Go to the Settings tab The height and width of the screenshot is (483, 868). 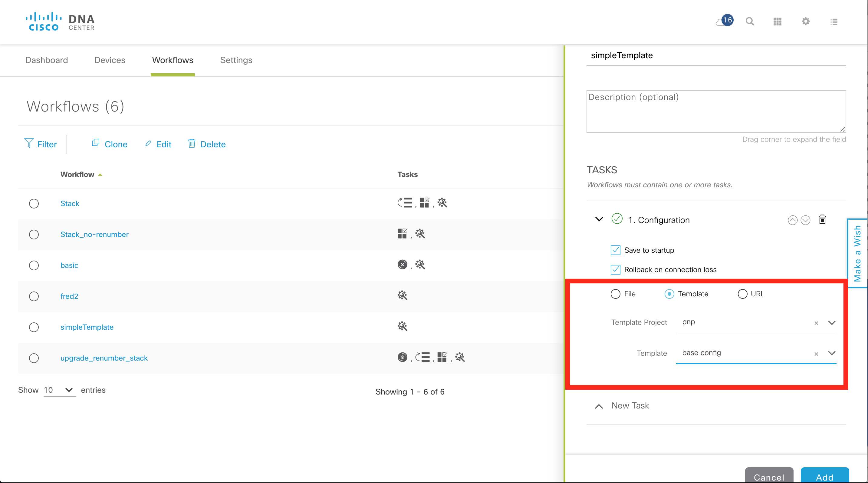click(236, 60)
